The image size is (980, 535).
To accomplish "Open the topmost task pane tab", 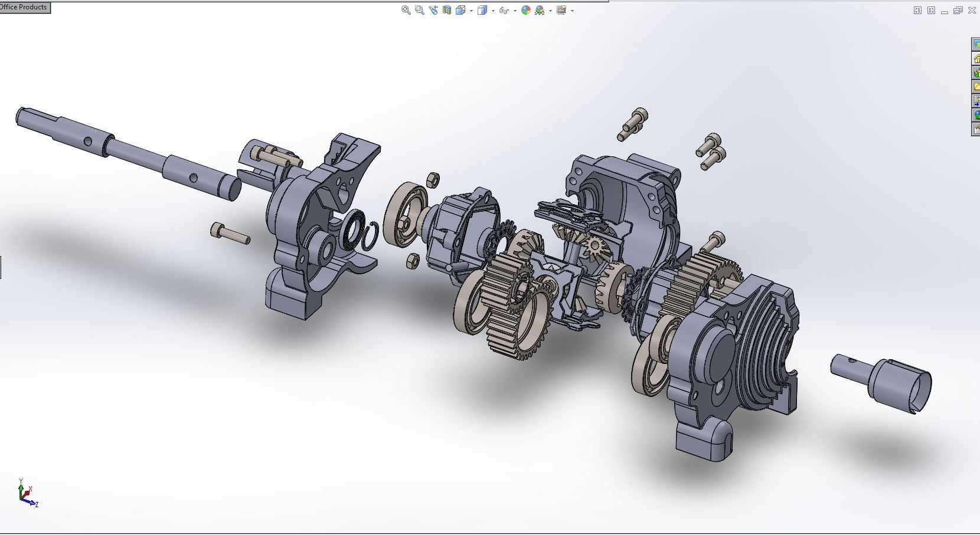I will point(976,44).
